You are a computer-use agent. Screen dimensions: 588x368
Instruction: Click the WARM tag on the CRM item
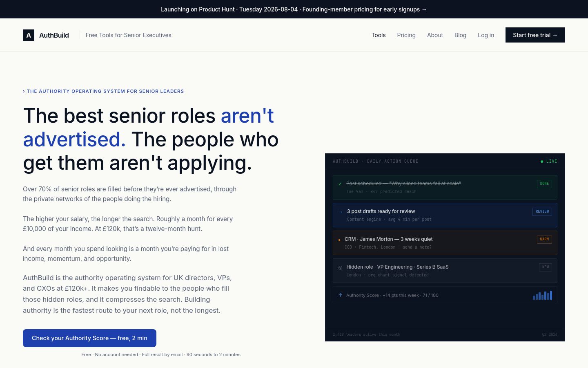point(544,239)
